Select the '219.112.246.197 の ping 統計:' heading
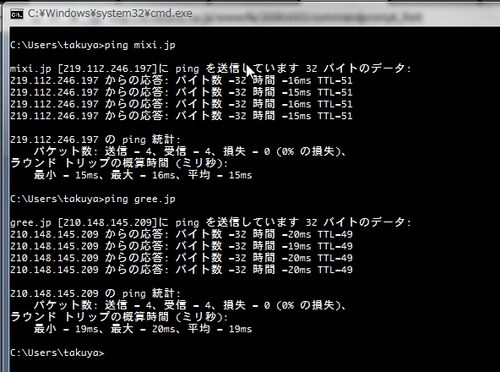 tap(95, 139)
